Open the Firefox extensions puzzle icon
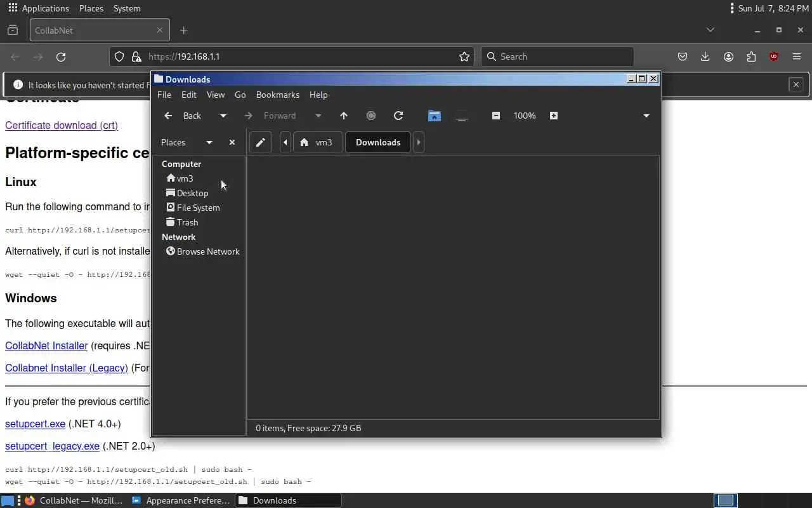Screen dimensions: 812x508 pos(751,57)
